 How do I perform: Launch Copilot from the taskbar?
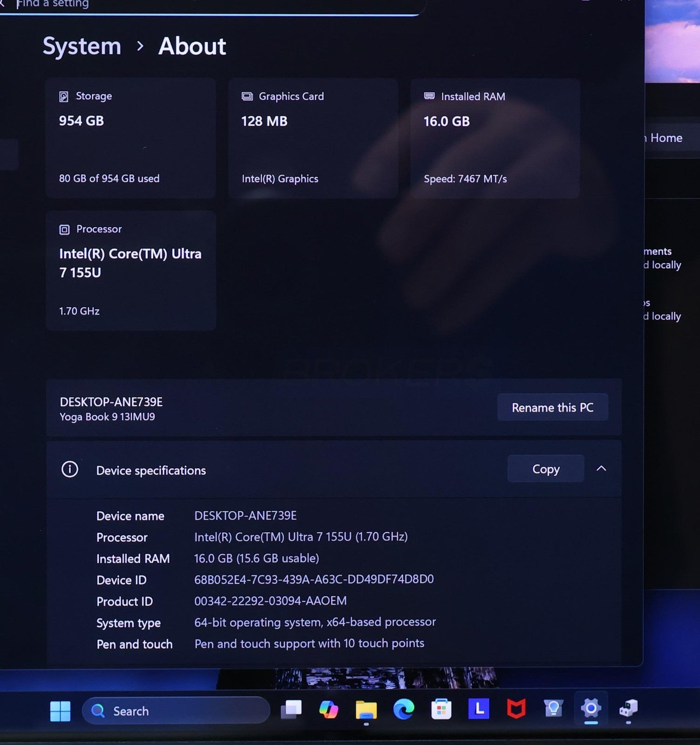[x=329, y=710]
